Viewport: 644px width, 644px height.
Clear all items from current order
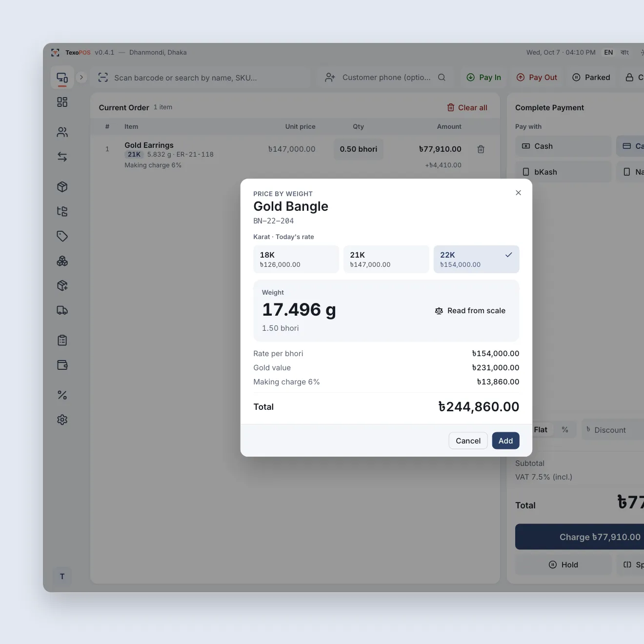467,107
